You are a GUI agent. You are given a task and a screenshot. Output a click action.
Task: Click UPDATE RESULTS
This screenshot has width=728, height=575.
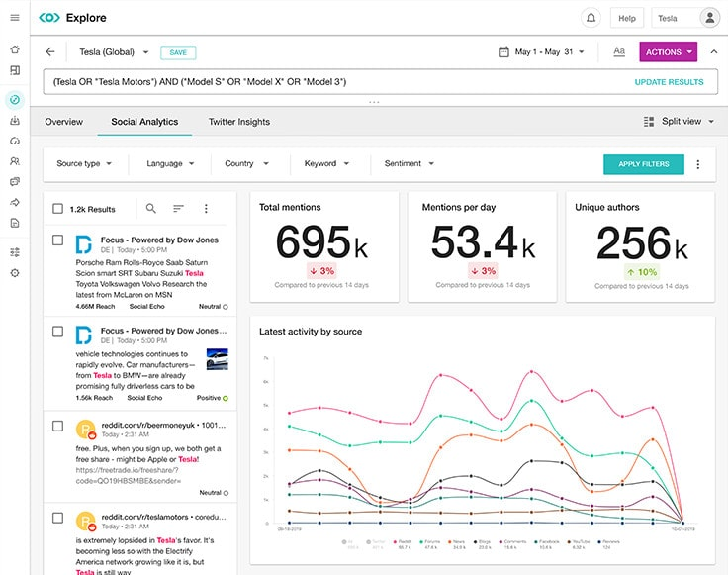[x=669, y=82]
